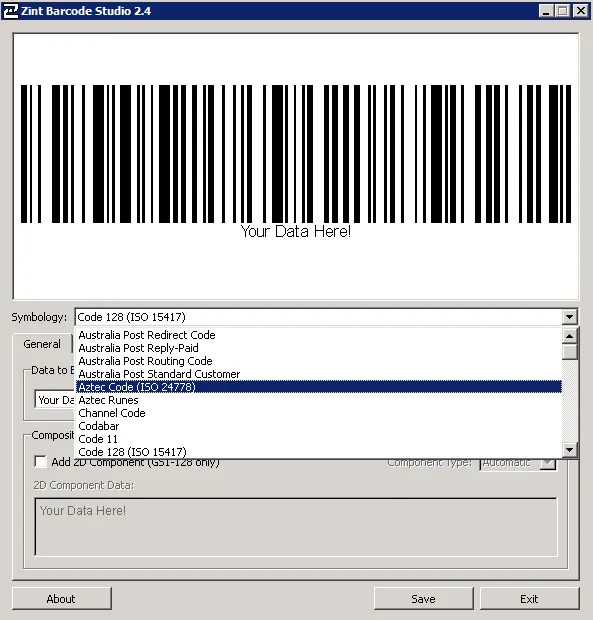This screenshot has height=620, width=593.
Task: Click the Data to Encode input field
Action: point(55,400)
